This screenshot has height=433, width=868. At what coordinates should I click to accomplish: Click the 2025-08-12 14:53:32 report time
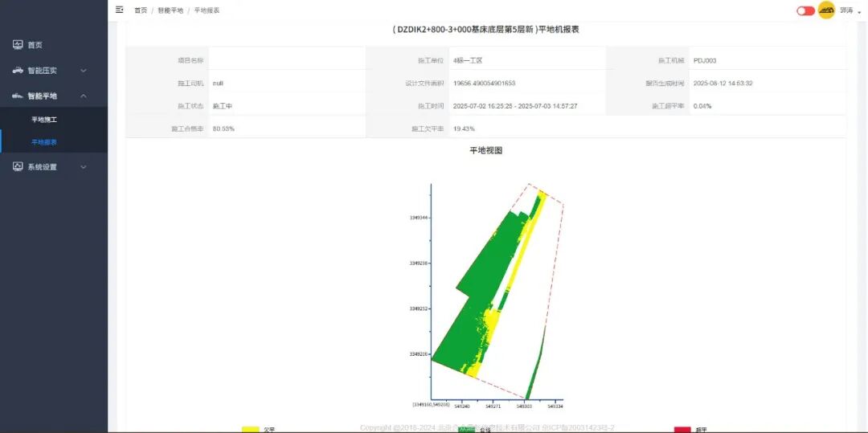(723, 83)
